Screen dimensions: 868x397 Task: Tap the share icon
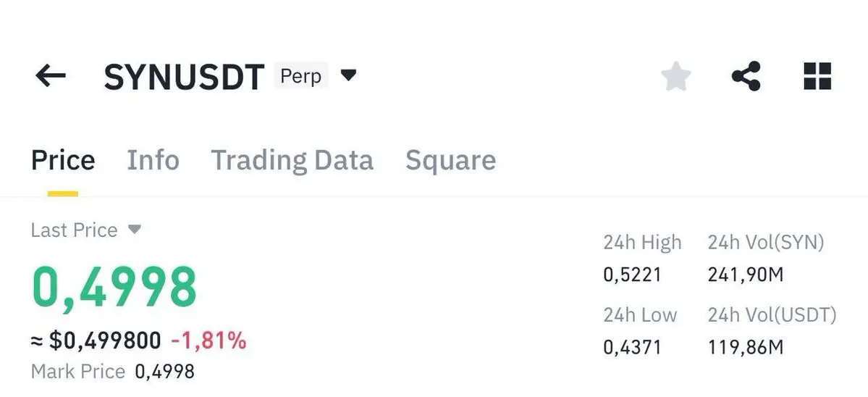tap(746, 76)
